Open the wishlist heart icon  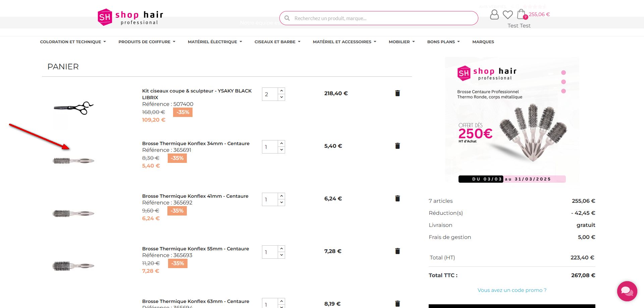click(x=507, y=14)
